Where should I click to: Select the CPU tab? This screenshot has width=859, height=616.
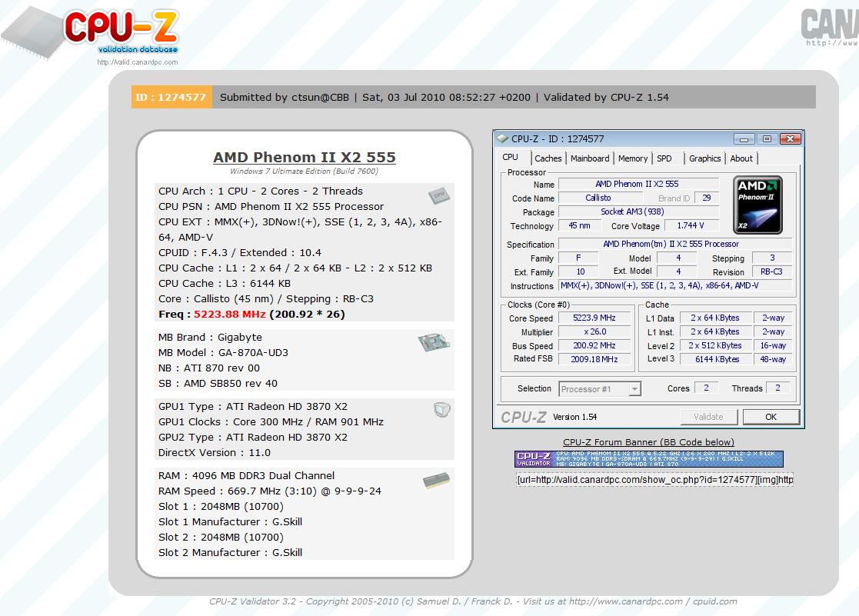(x=511, y=158)
